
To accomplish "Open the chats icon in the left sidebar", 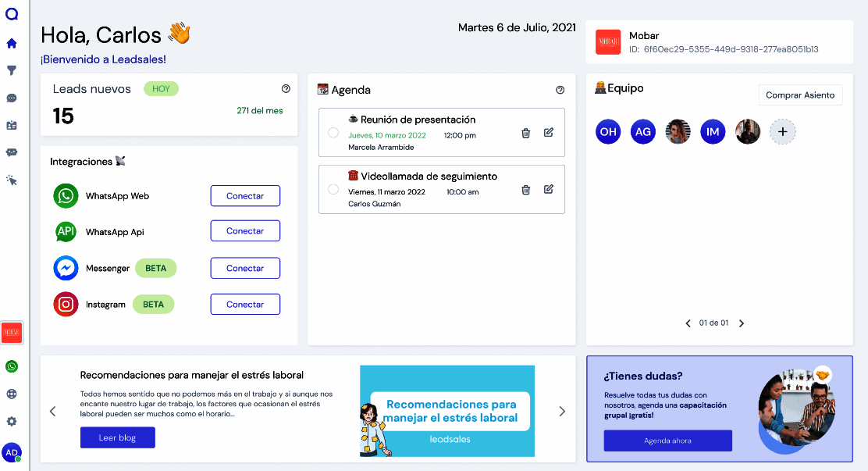I will tap(11, 97).
